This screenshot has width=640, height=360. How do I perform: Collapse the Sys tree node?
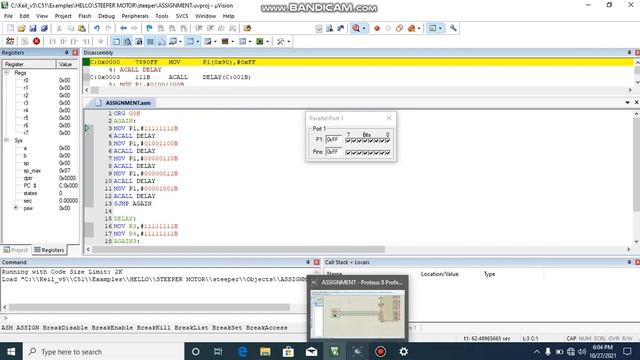tap(7, 140)
